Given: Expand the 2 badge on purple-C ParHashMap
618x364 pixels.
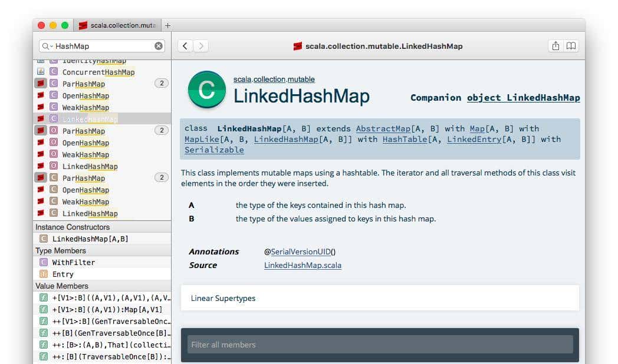Looking at the screenshot, I should click(x=161, y=83).
